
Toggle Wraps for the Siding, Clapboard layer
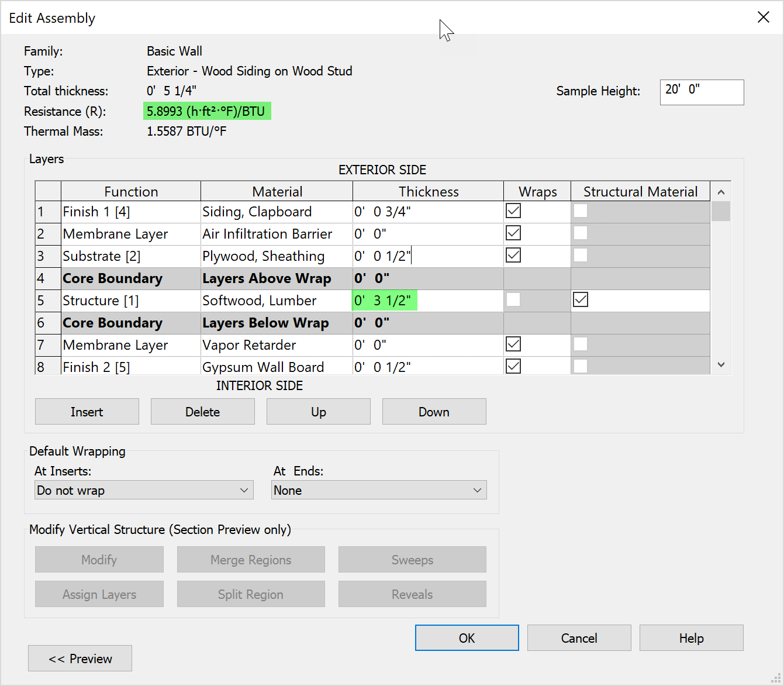[x=513, y=210]
